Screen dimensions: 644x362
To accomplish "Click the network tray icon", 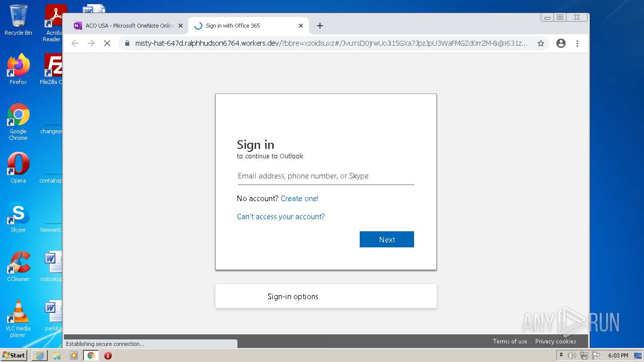I will pos(584,355).
